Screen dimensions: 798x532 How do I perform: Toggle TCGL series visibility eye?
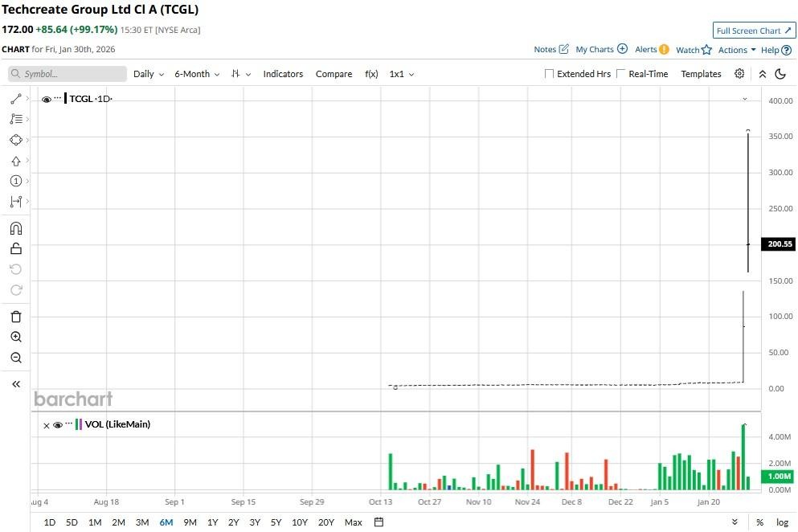point(47,100)
